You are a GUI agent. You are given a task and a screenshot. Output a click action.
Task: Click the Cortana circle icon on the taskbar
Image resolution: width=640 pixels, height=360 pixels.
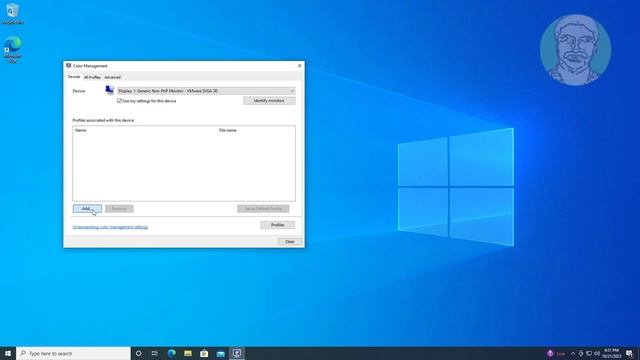pos(138,353)
